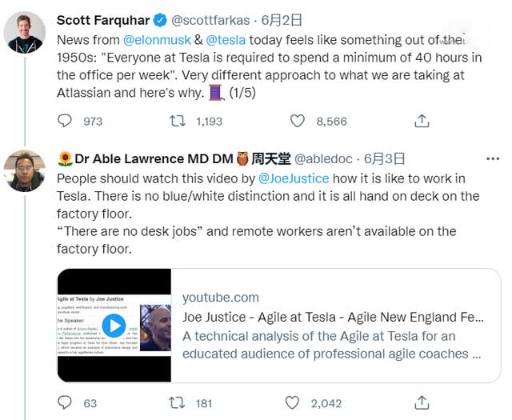Open the Joe Justice YouTube card title
The width and height of the screenshot is (512, 420).
333,318
